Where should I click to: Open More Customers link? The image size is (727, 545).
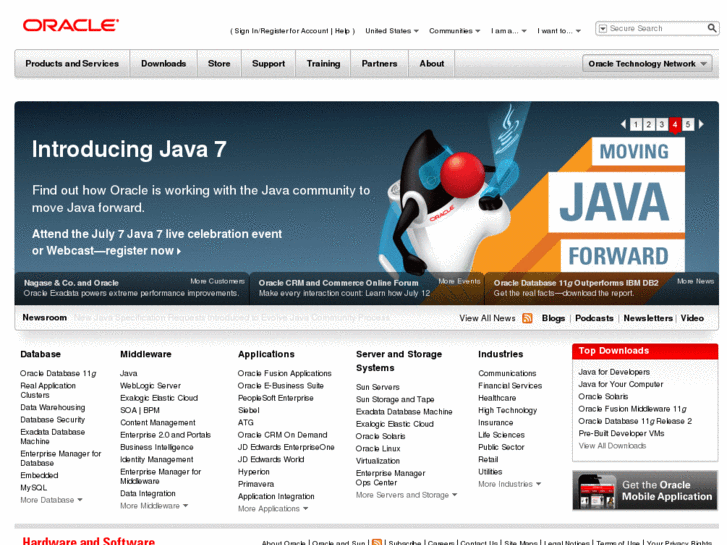pyautogui.click(x=217, y=281)
